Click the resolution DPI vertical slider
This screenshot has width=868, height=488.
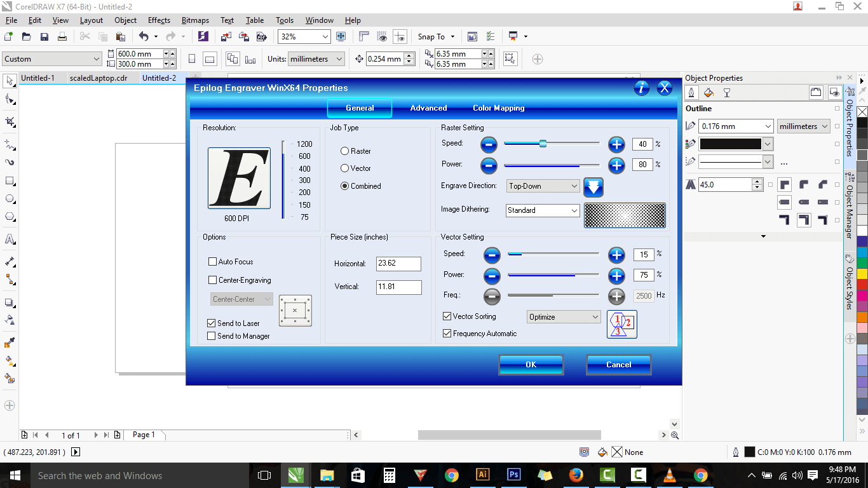click(283, 180)
